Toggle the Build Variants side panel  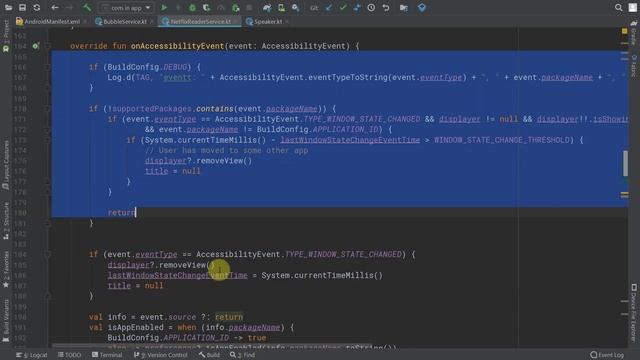coord(6,320)
